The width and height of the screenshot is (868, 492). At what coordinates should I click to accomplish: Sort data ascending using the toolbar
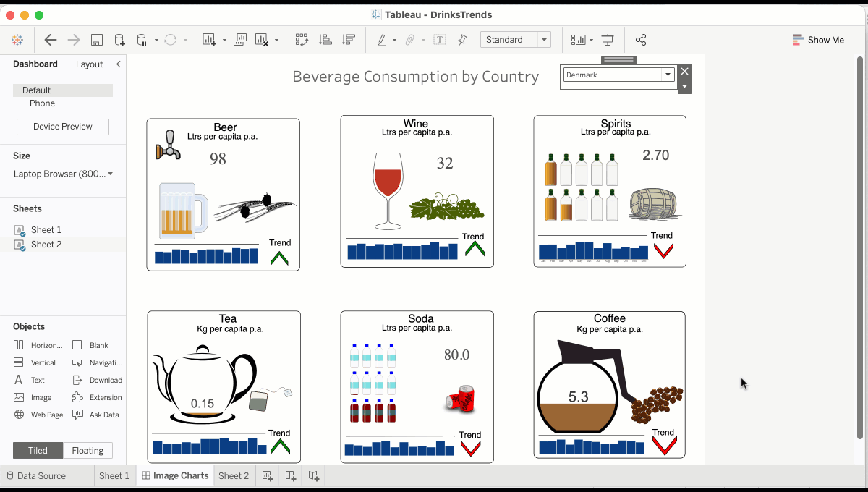point(325,40)
